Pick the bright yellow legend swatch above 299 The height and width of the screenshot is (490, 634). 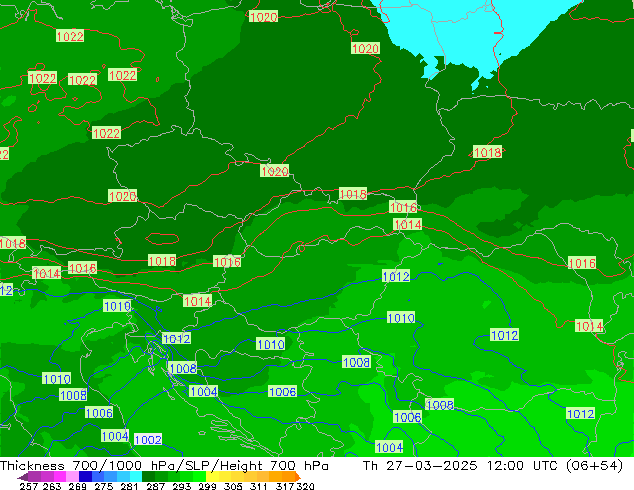point(212,476)
